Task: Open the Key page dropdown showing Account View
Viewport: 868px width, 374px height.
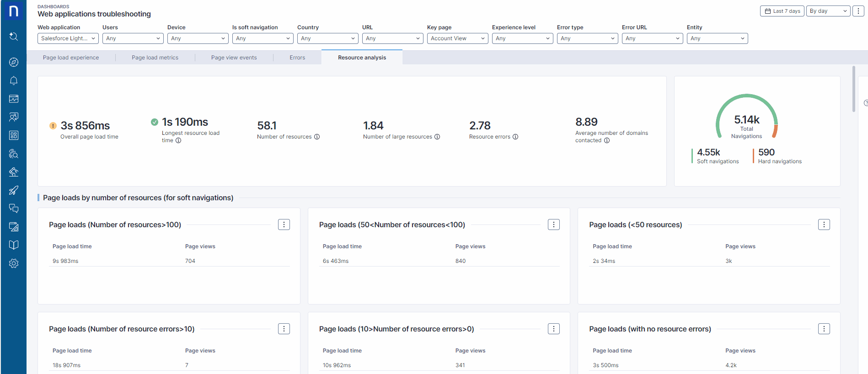Action: [458, 38]
